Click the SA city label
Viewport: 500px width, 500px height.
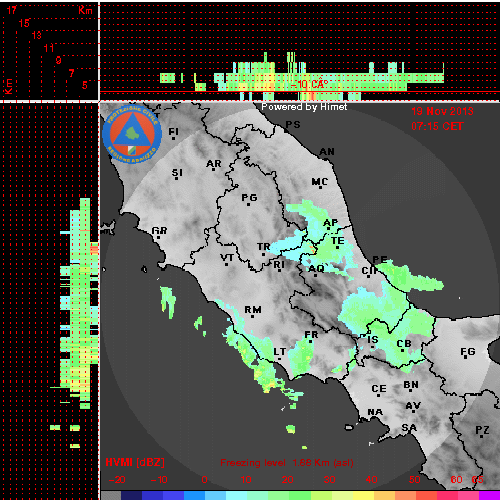click(x=409, y=428)
